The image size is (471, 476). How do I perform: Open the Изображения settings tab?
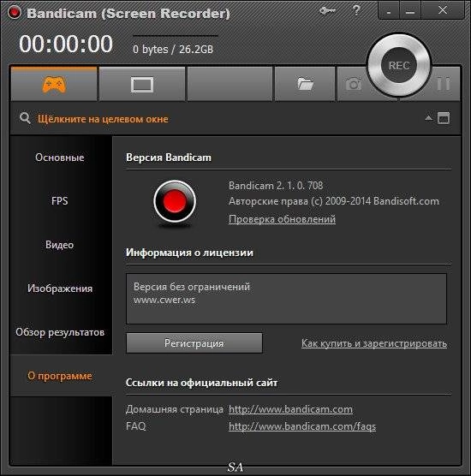click(x=60, y=289)
